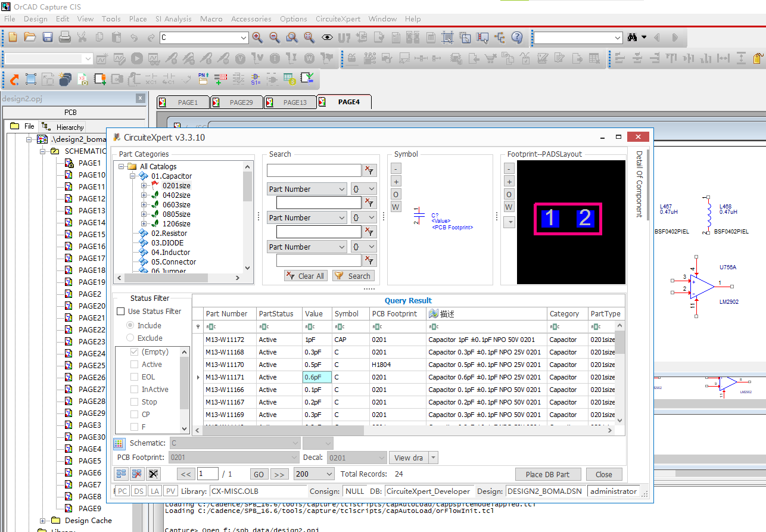Image resolution: width=766 pixels, height=532 pixels.
Task: Click the crossed-out black icon near pager
Action: click(154, 474)
